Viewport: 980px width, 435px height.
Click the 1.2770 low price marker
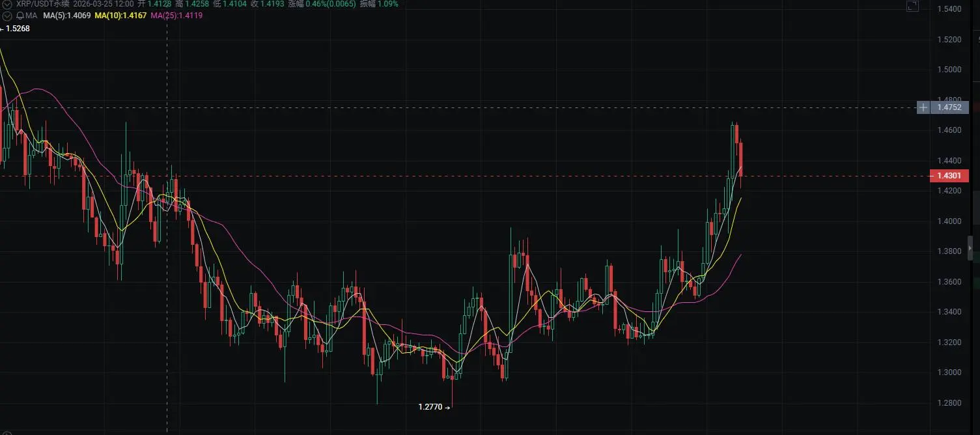[x=434, y=407]
